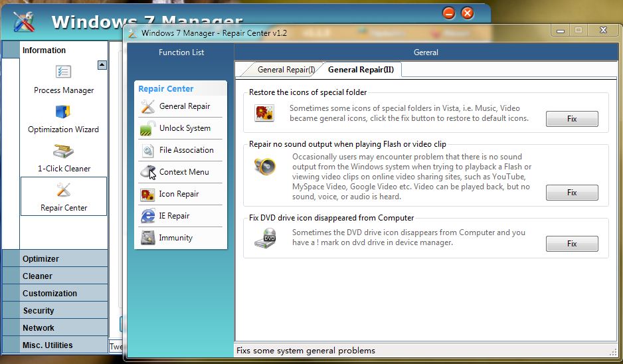Click the Information panel scroll-up arrow

(x=102, y=65)
